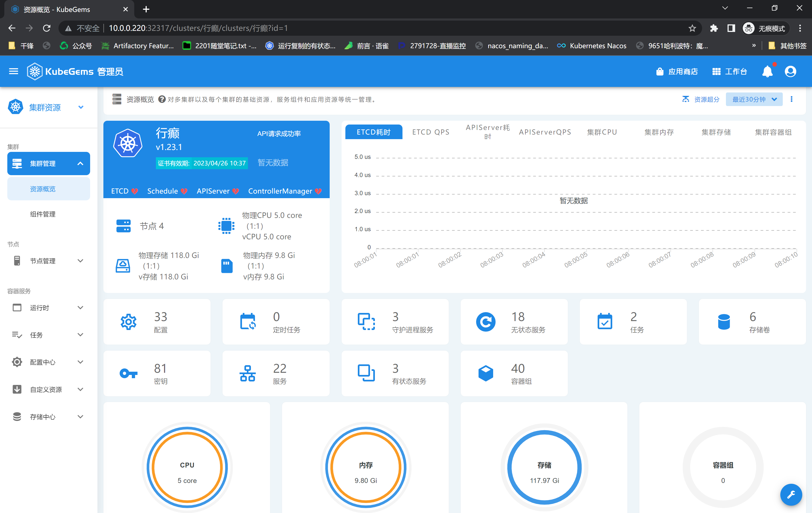Open the Kubernetes Nacos bookmark
The width and height of the screenshot is (812, 513).
[591, 45]
